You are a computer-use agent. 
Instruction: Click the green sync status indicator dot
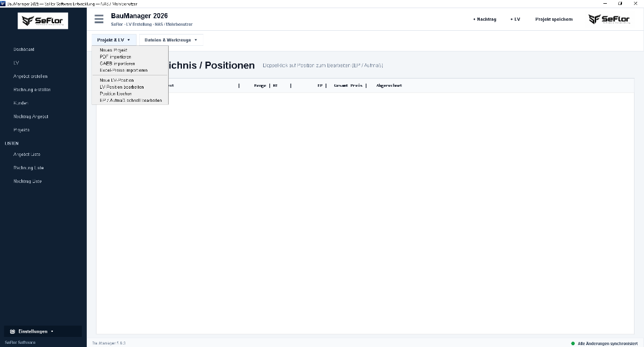click(x=573, y=343)
